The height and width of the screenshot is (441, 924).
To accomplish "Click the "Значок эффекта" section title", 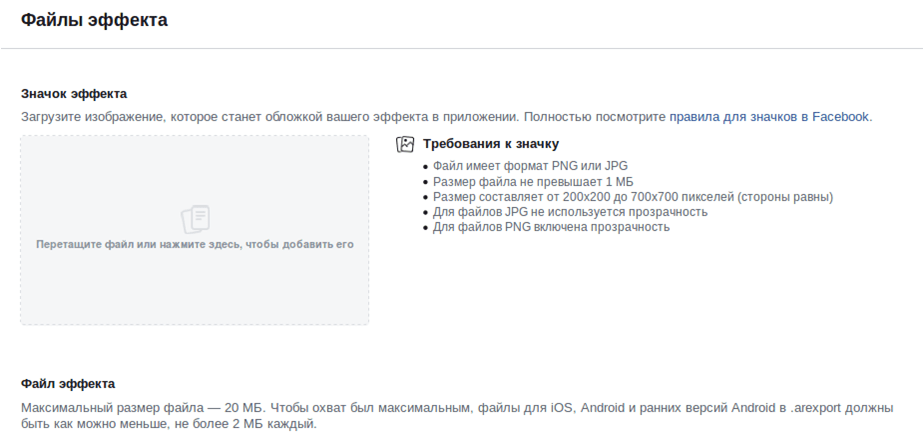I will 74,94.
